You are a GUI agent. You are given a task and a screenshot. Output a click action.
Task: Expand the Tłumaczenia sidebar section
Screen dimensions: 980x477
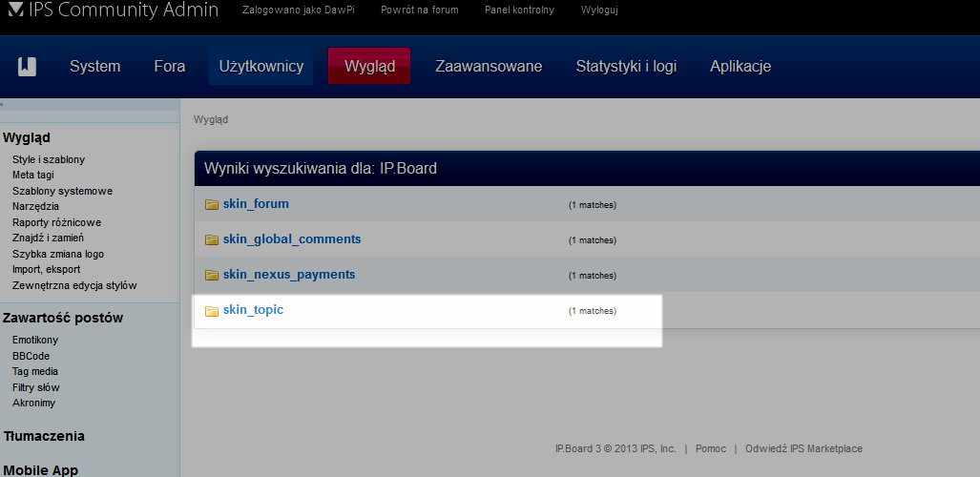coord(44,436)
